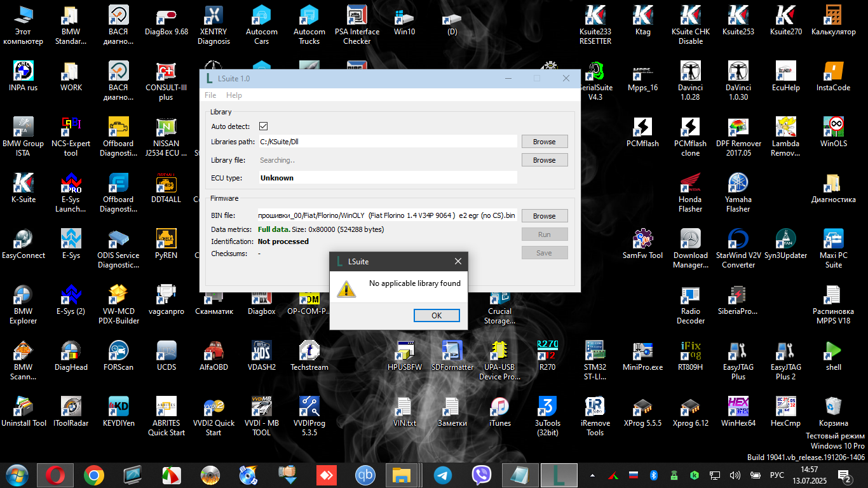
Task: Open the VVDIProg 5.3.5 desktop icon
Action: click(309, 417)
